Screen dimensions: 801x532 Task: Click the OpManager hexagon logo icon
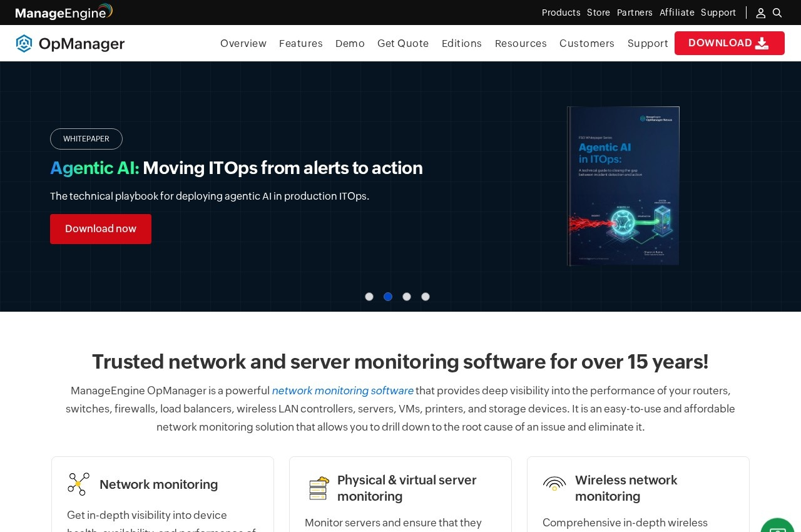click(24, 43)
